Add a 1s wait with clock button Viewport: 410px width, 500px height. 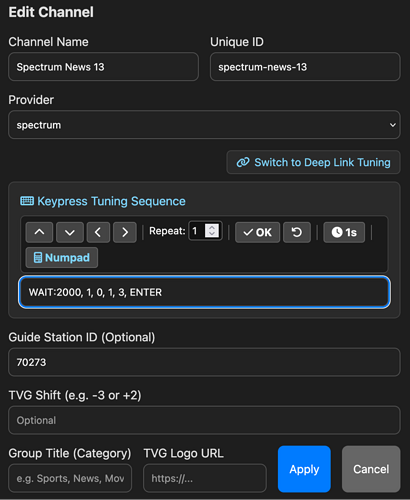click(x=344, y=232)
